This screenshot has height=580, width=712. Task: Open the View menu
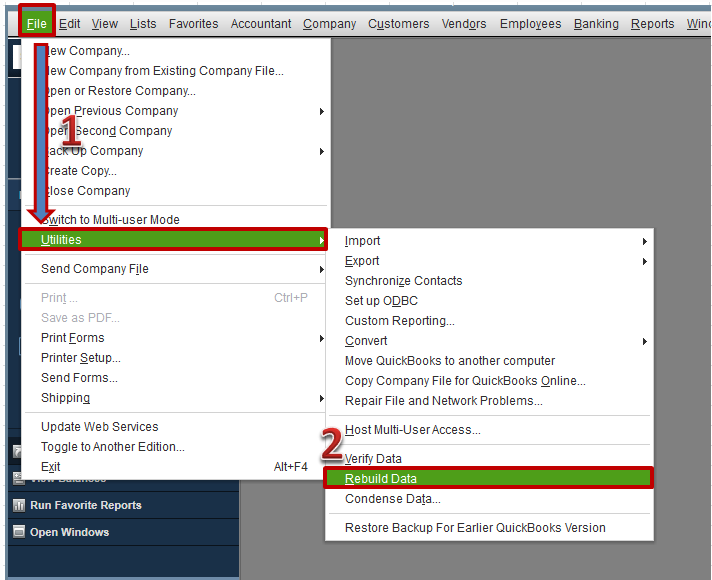[x=105, y=24]
